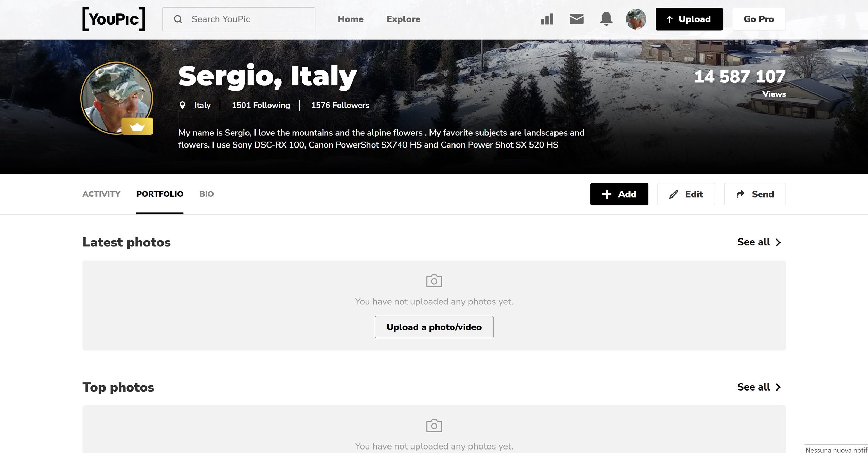Click the Send share button
Image resolution: width=868 pixels, height=453 pixels.
click(x=755, y=194)
